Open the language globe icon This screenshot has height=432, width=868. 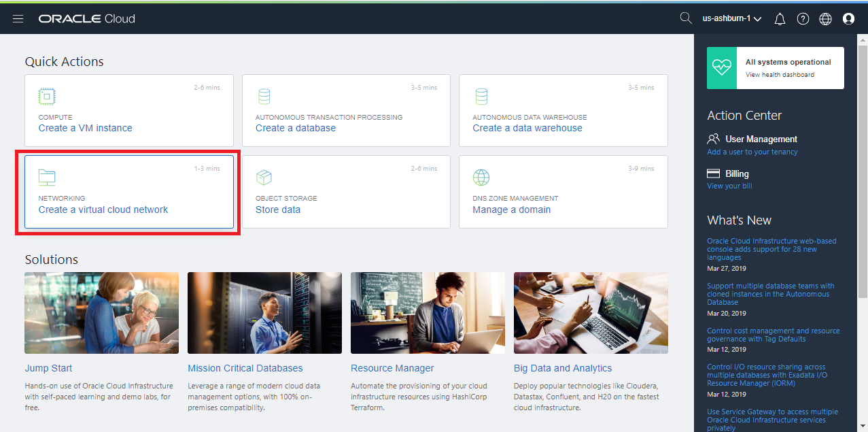825,19
